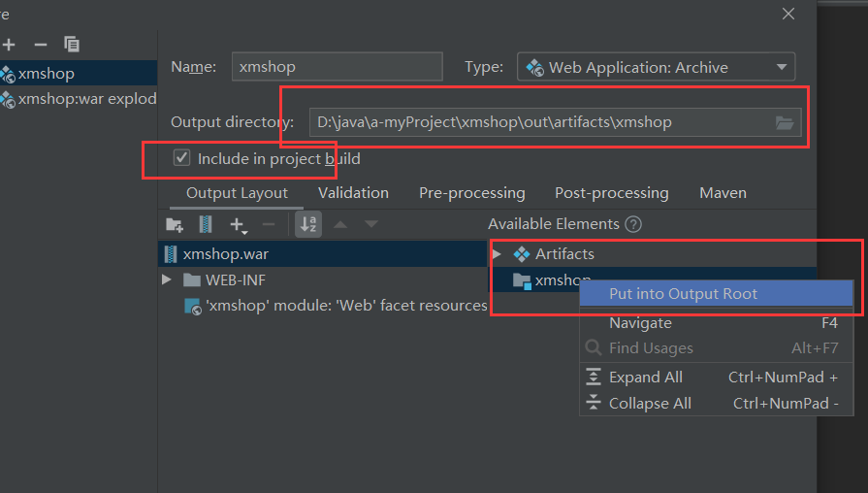Click the Create Directory icon in Output Layout

175,224
